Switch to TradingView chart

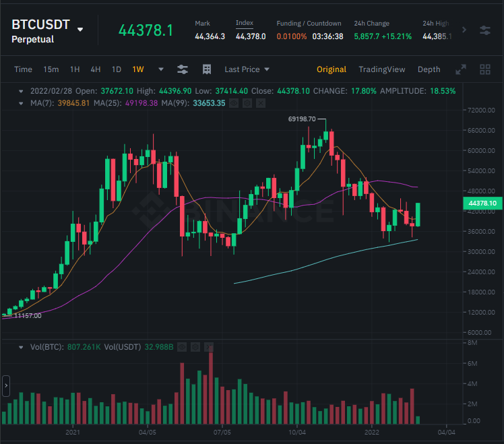[x=382, y=69]
